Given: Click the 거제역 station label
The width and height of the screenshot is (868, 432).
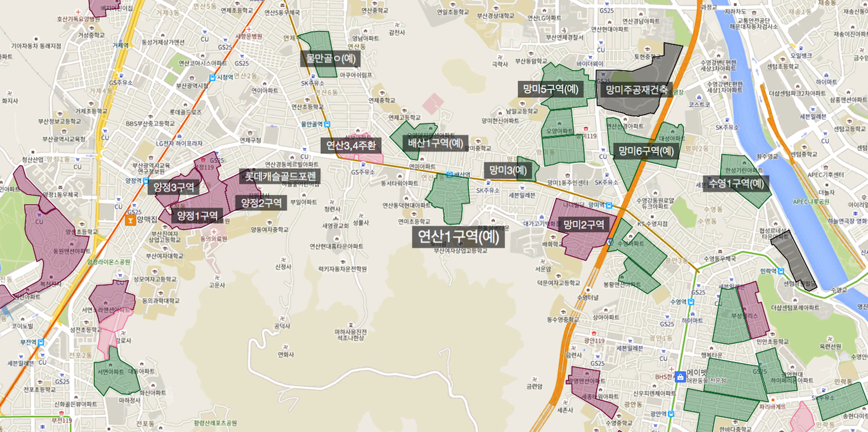Looking at the screenshot, I should pos(121,45).
